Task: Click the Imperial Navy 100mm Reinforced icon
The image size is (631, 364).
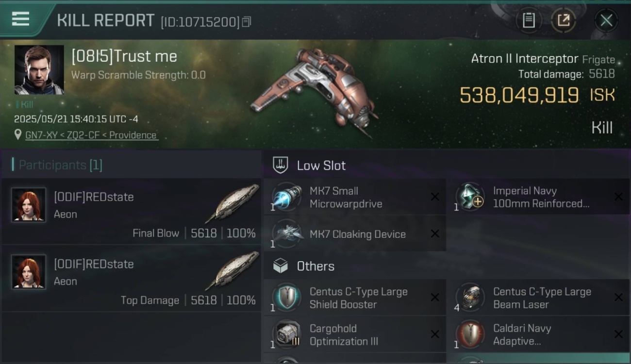Action: (470, 197)
